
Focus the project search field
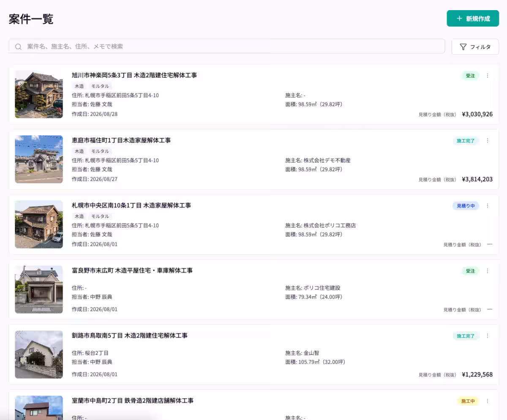(x=227, y=46)
